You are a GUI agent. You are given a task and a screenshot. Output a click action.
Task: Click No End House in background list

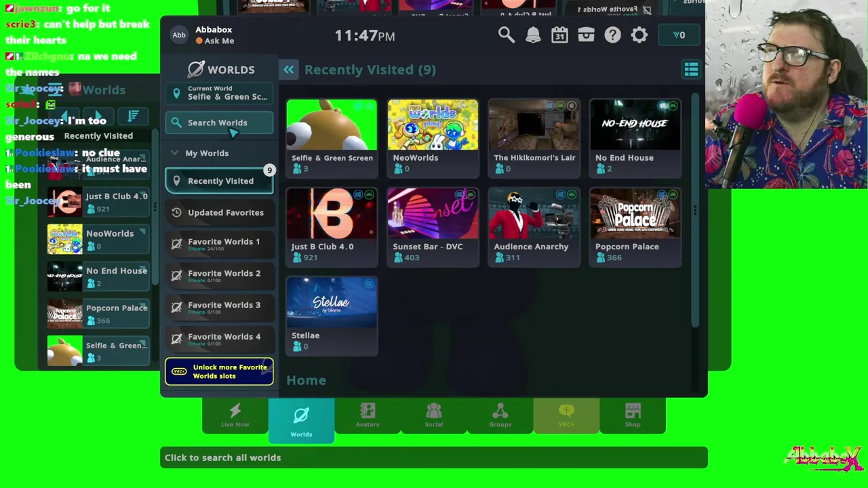point(98,277)
